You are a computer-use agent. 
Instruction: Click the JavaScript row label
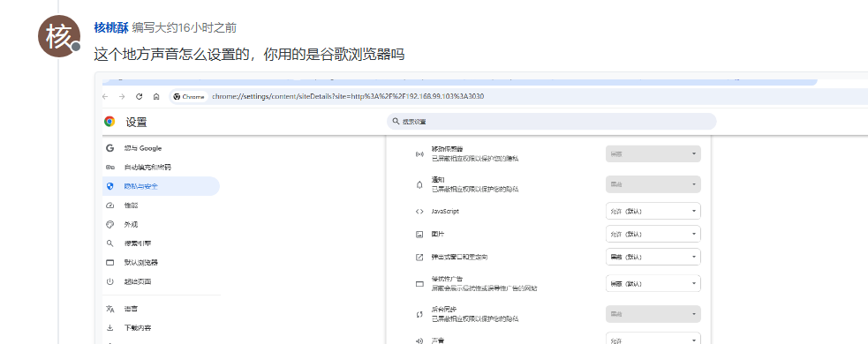(x=445, y=212)
